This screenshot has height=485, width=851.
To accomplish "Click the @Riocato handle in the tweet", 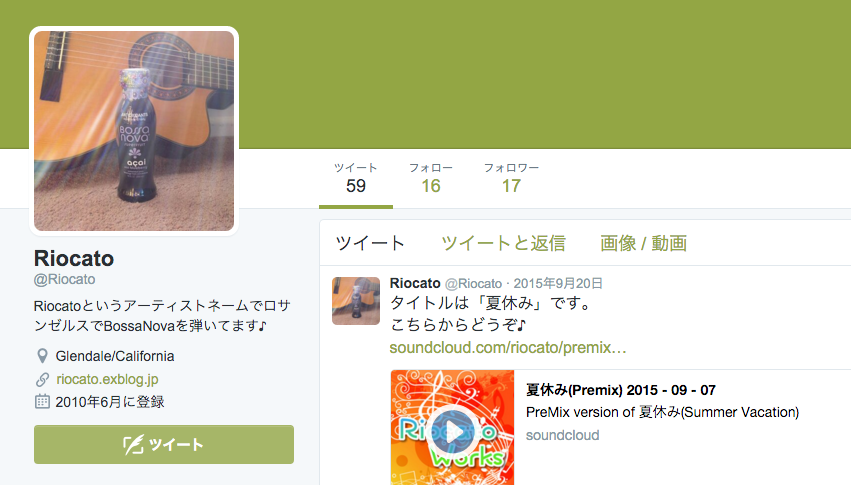I will point(473,283).
